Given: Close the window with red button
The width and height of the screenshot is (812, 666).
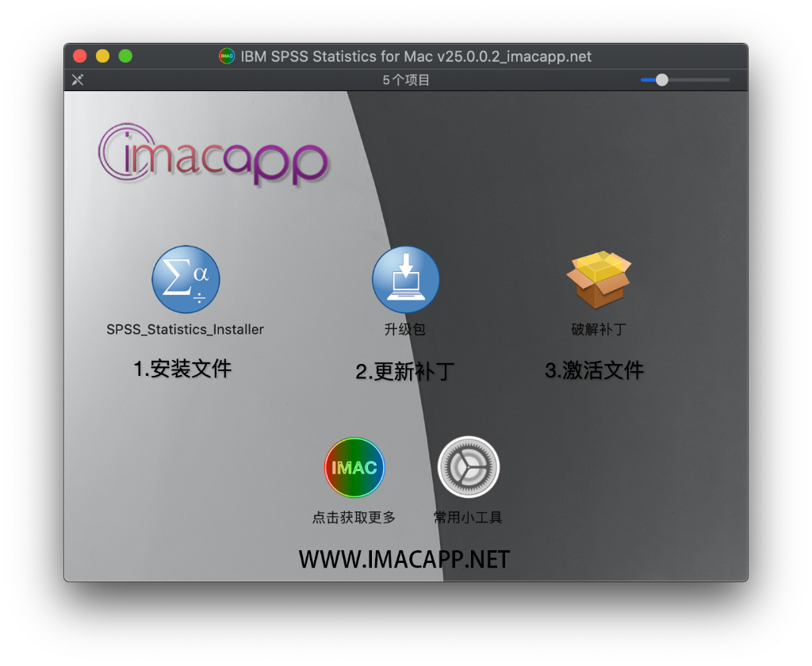Looking at the screenshot, I should pyautogui.click(x=80, y=56).
